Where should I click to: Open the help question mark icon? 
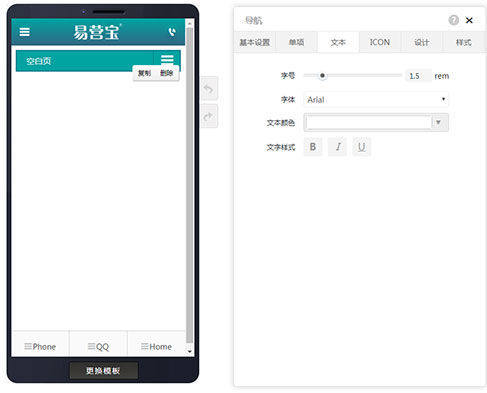(x=453, y=20)
